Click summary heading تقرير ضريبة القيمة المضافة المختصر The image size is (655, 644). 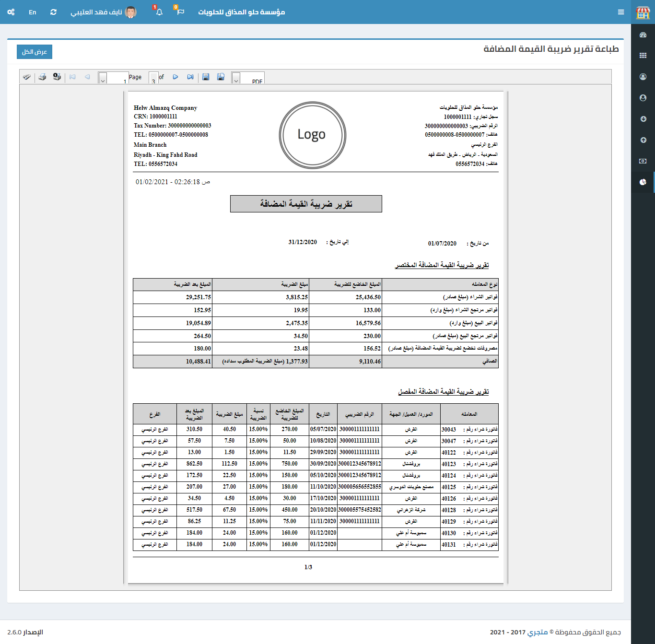click(x=442, y=265)
